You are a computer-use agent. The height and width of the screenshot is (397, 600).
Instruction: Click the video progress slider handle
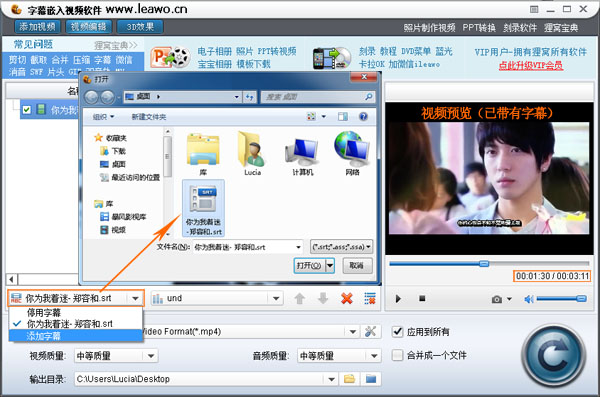click(x=484, y=263)
